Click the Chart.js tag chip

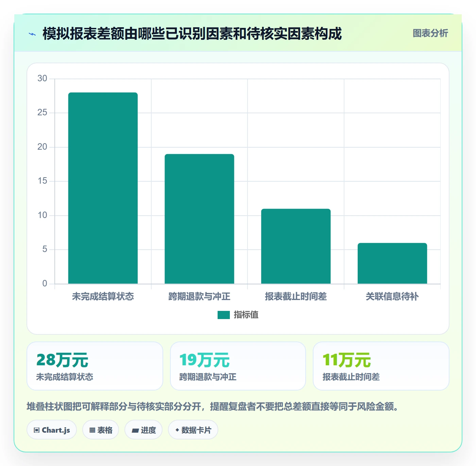(52, 430)
